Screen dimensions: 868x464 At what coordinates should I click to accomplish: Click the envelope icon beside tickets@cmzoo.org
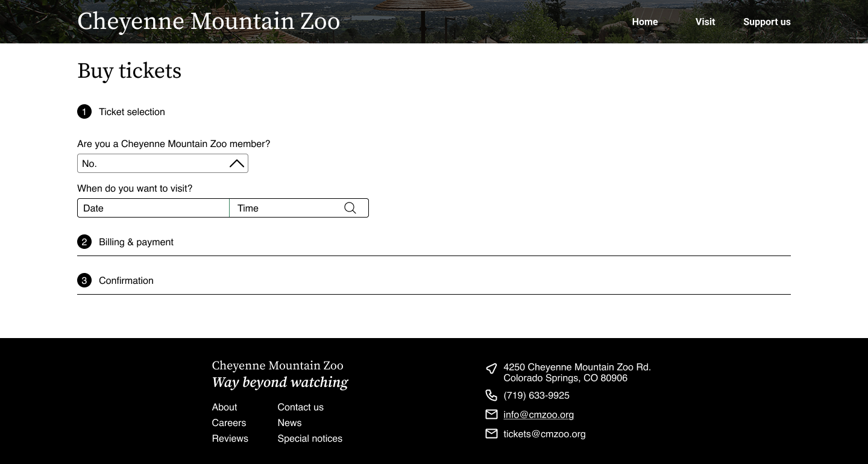coord(491,434)
